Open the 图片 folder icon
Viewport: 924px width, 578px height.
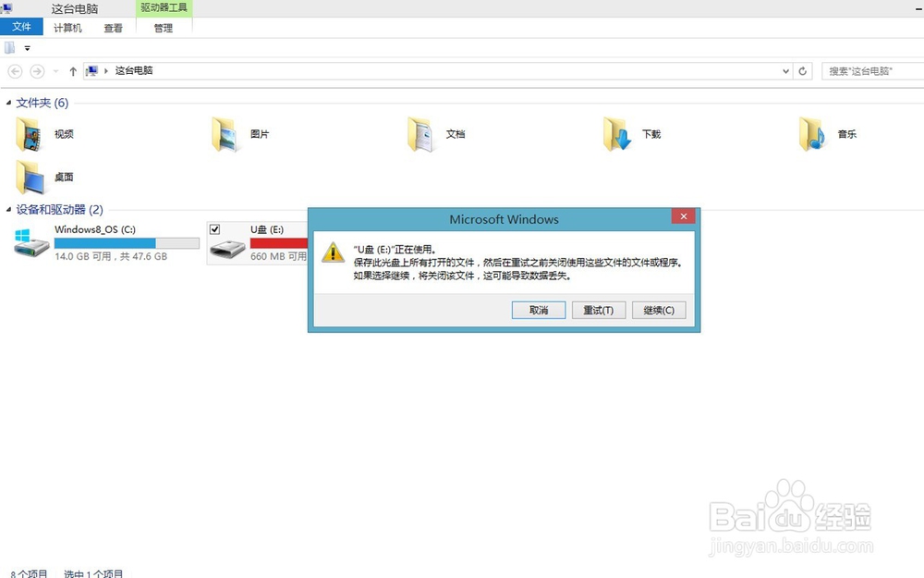coord(225,134)
